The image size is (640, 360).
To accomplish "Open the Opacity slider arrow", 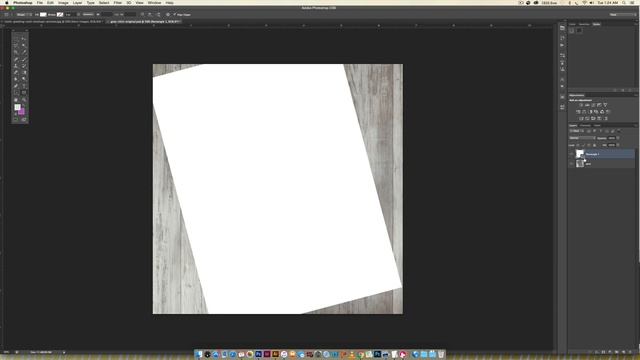I will click(618, 138).
